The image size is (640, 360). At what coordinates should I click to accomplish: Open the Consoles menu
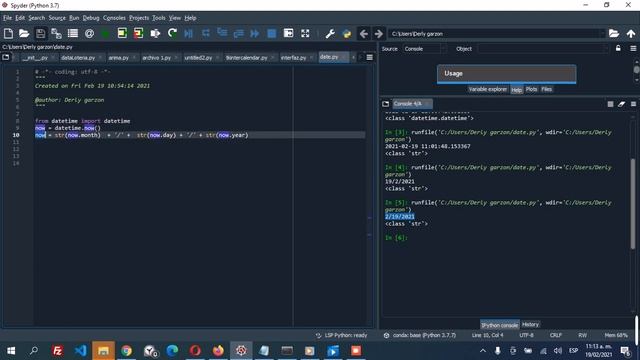114,18
